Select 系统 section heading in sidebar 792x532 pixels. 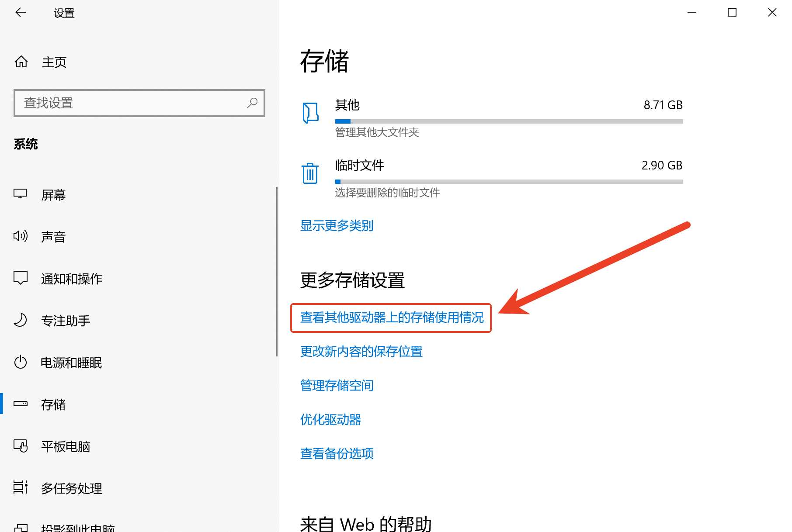25,144
